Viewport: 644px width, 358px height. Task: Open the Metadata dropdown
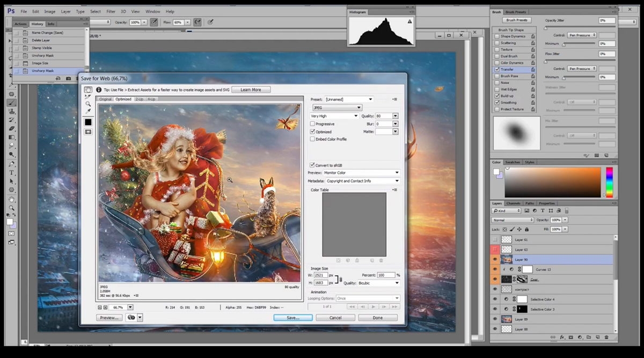pos(363,181)
